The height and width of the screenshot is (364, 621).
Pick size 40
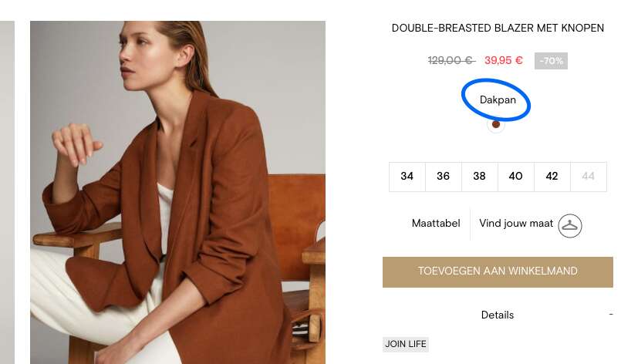point(515,177)
